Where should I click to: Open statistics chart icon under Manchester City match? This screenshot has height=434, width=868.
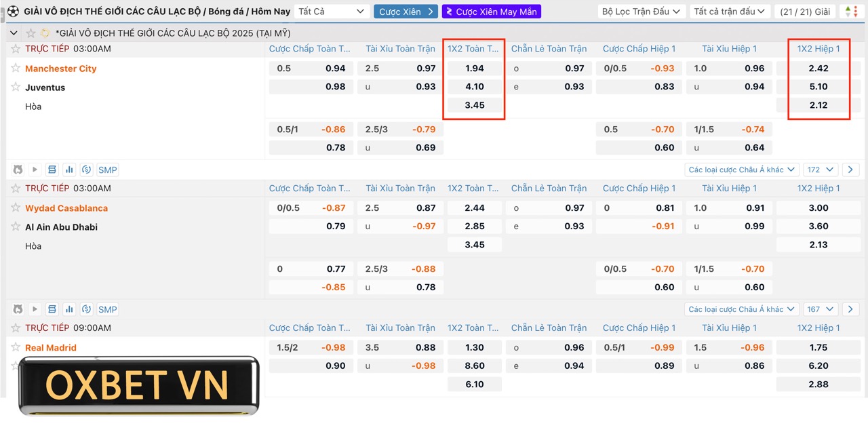pos(69,170)
